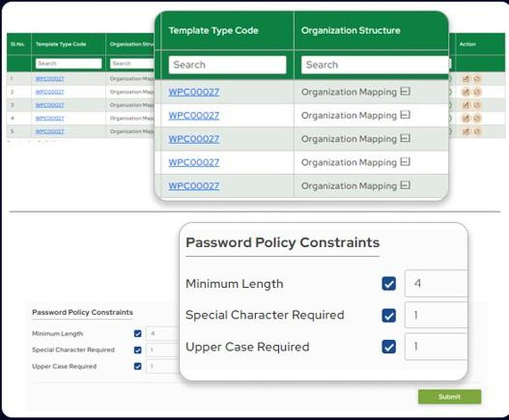This screenshot has width=509, height=420.
Task: Click the disable icon on row 2
Action: click(477, 92)
